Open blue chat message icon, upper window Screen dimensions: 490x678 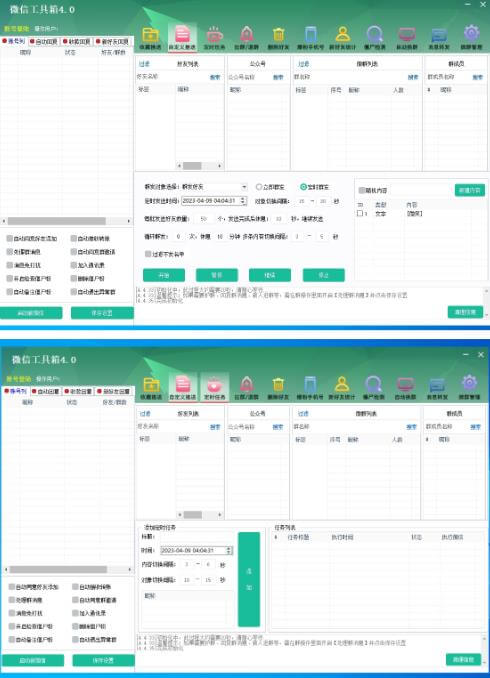coord(439,37)
